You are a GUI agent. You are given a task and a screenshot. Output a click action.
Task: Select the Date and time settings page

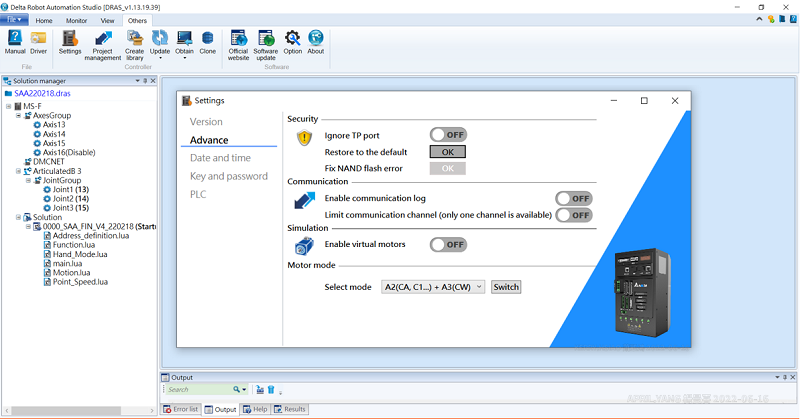click(x=220, y=158)
